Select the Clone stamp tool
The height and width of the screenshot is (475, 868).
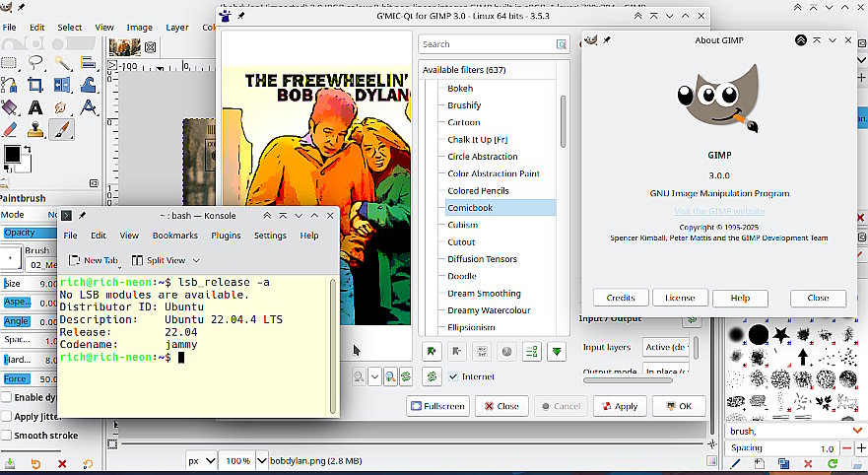(35, 129)
